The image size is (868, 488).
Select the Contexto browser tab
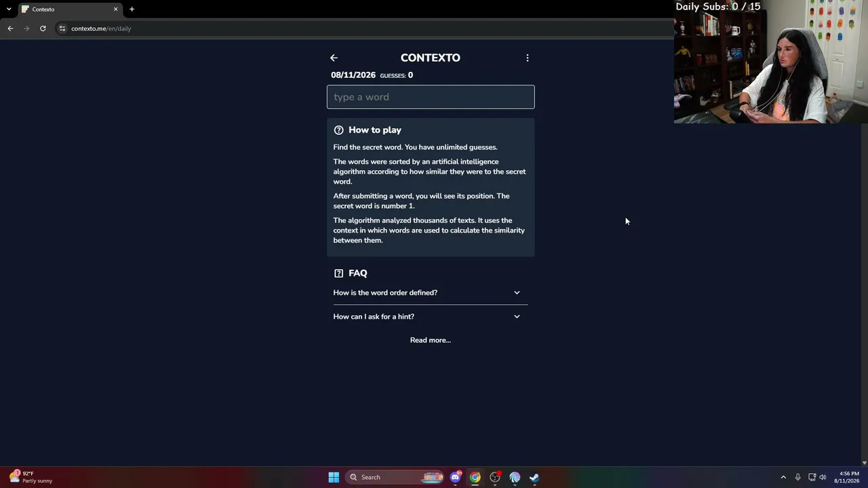[x=70, y=9]
